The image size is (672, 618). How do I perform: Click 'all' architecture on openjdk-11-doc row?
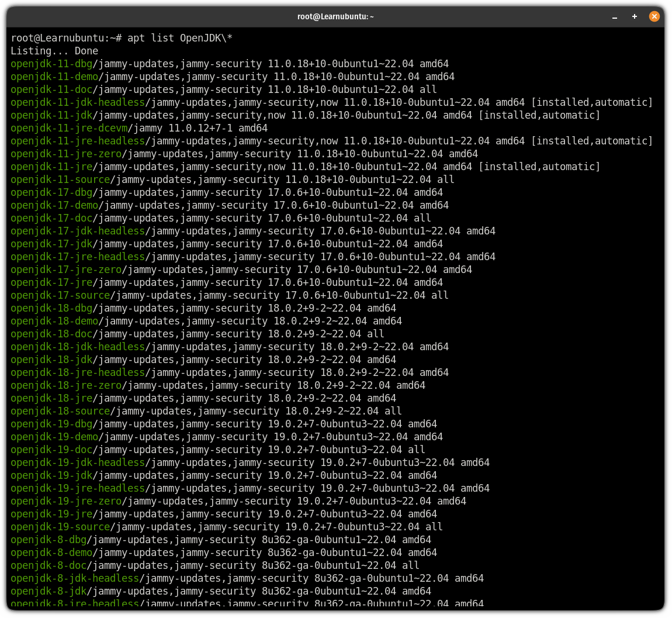[428, 89]
